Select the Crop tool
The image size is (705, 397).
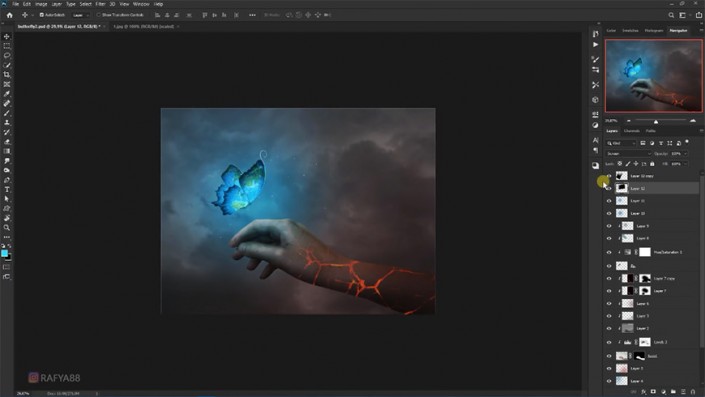7,75
